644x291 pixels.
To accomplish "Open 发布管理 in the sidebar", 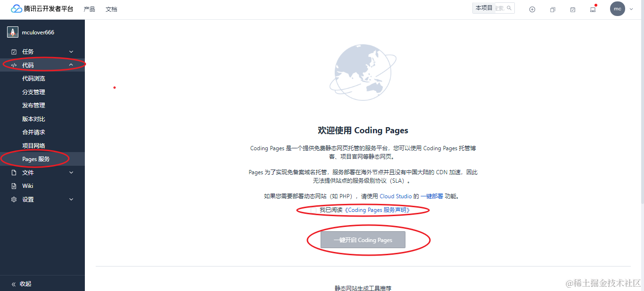I will point(33,105).
